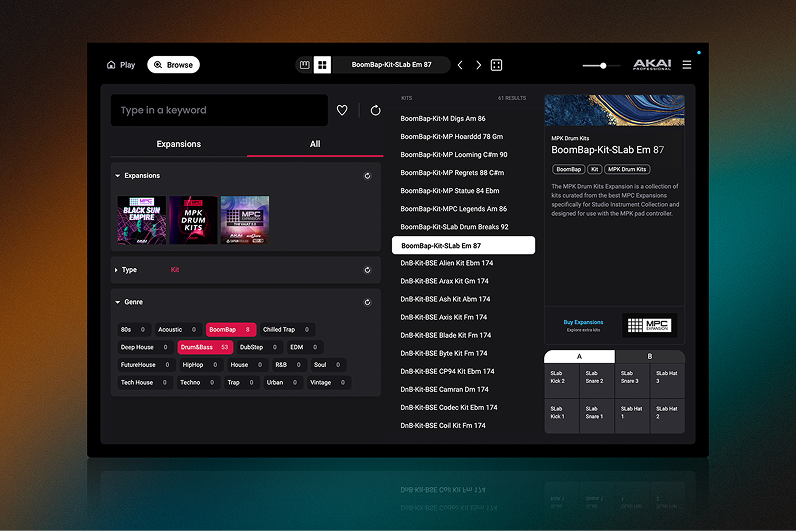Adjust the master volume slider

(602, 66)
